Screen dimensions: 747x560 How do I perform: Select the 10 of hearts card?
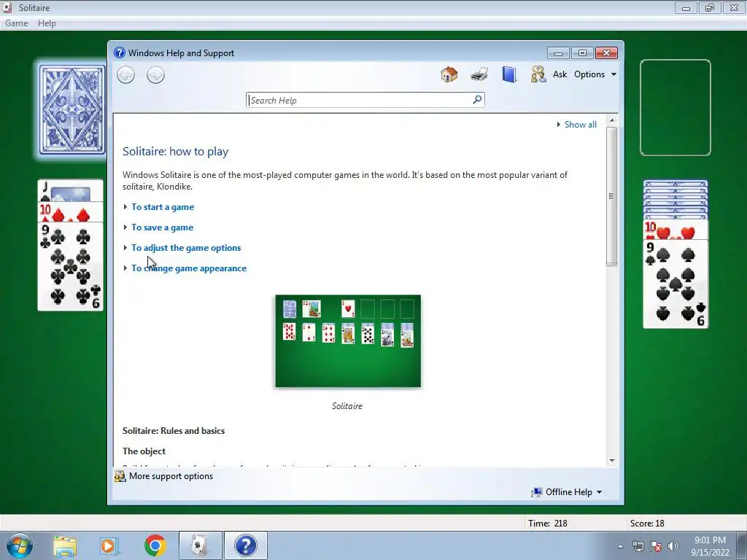coord(676,230)
